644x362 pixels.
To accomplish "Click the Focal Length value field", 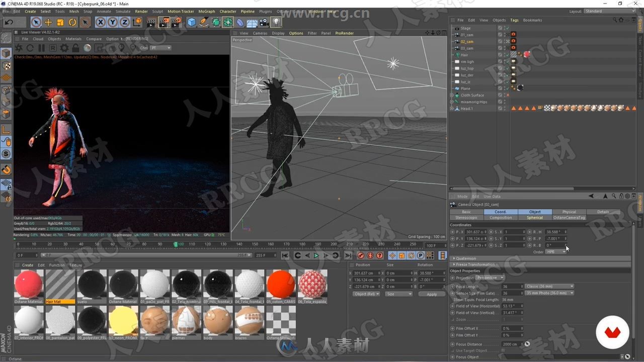I will coord(512,287).
